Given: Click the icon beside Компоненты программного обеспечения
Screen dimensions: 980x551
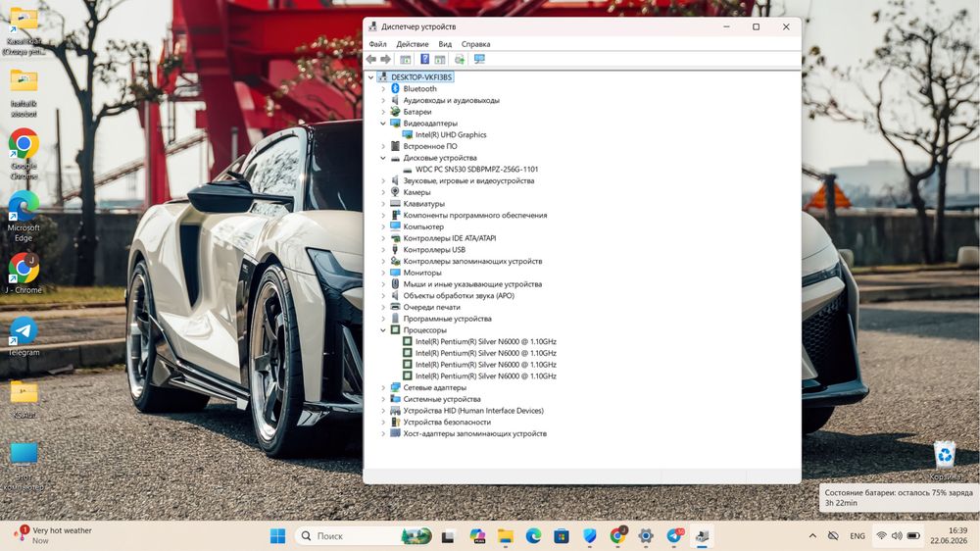Looking at the screenshot, I should click(395, 215).
